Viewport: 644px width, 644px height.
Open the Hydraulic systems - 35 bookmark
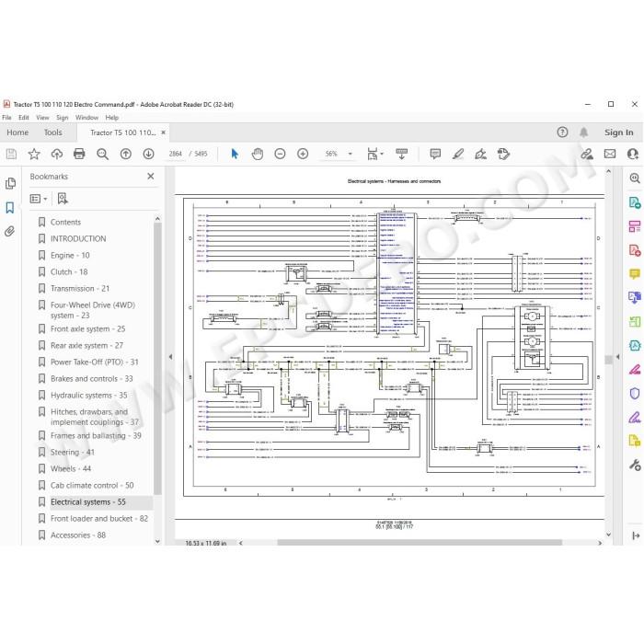[88, 395]
